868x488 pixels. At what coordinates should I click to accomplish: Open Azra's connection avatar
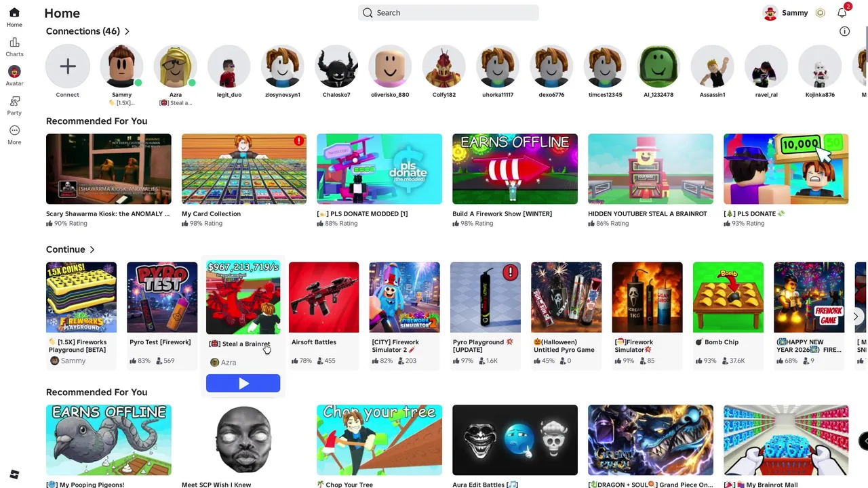click(x=175, y=66)
